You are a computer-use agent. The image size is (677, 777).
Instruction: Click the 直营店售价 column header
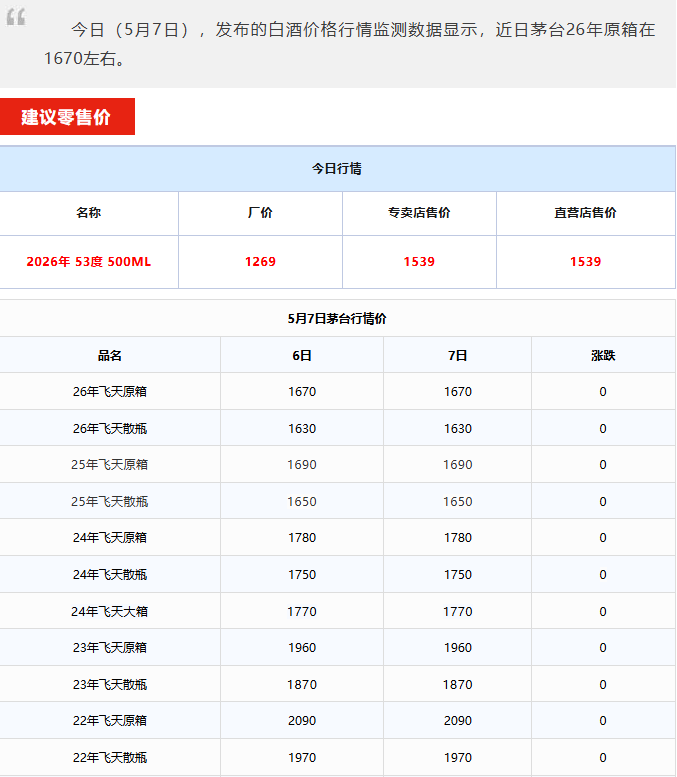coord(585,213)
